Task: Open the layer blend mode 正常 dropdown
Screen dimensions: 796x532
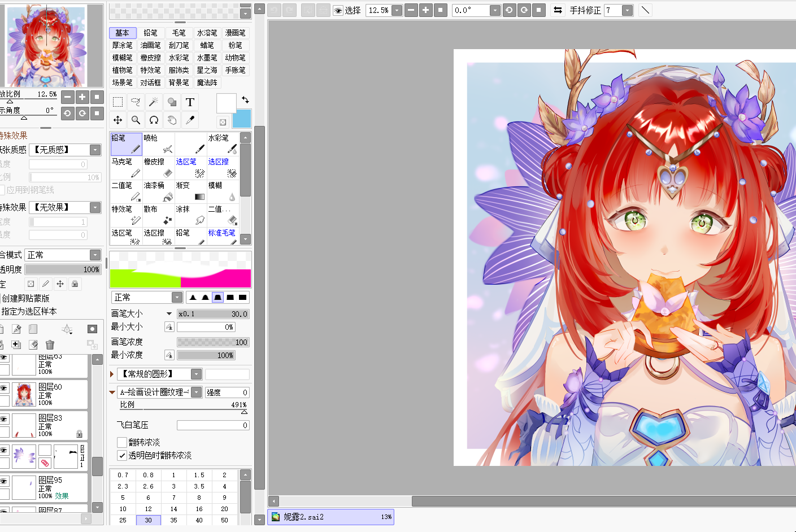Action: pyautogui.click(x=95, y=255)
